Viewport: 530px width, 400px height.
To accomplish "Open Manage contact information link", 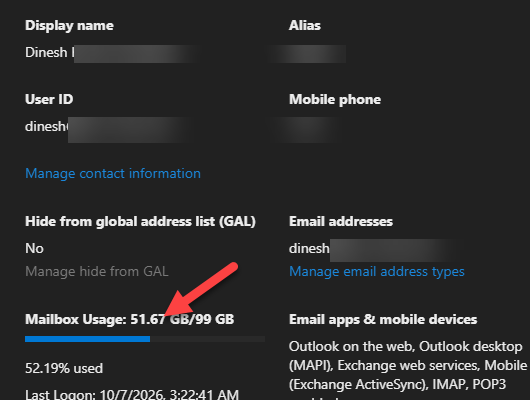I will (113, 173).
